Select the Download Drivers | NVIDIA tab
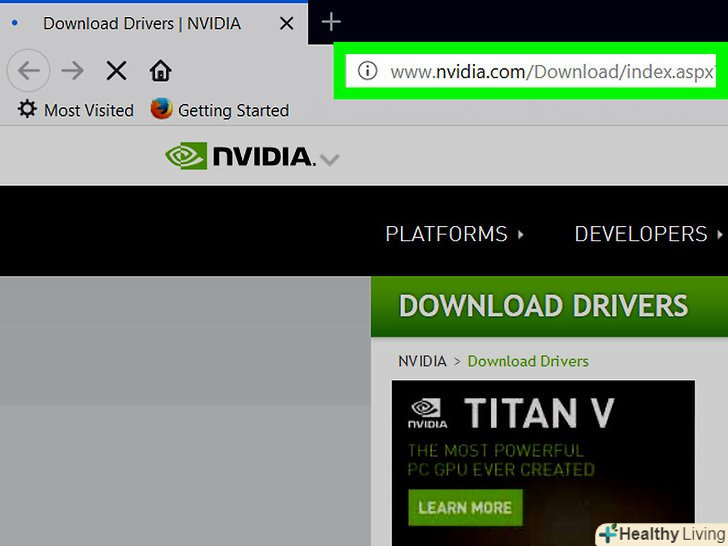The height and width of the screenshot is (546, 728). [x=141, y=23]
